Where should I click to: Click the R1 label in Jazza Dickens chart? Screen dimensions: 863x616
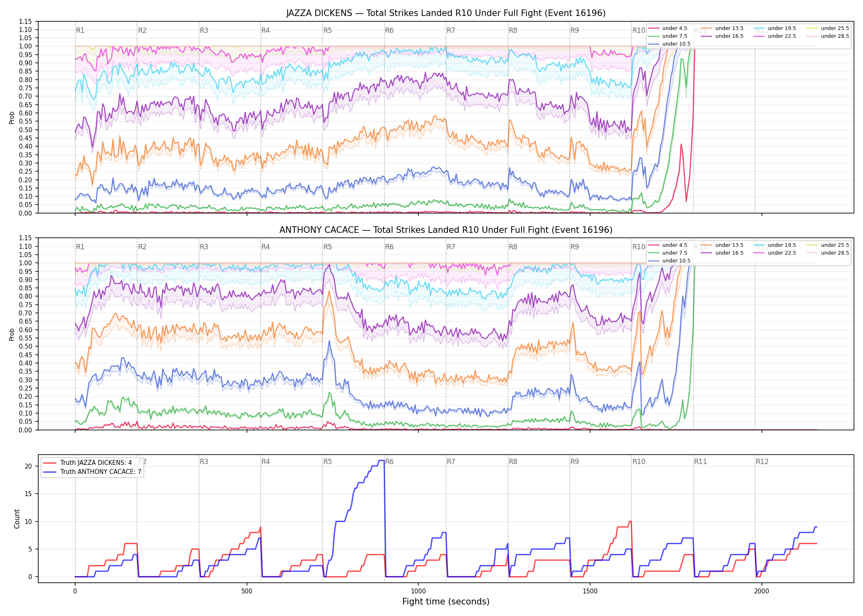click(x=80, y=30)
